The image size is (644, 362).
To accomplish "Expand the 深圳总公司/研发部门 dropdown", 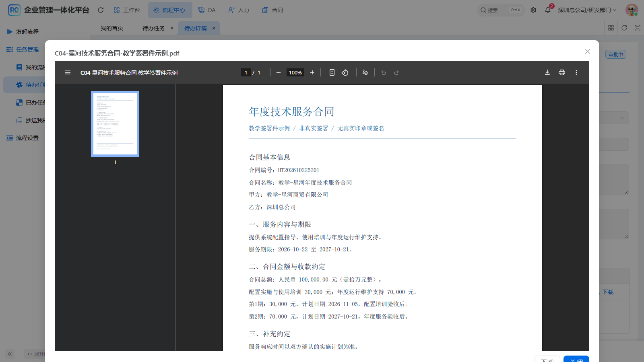I will click(587, 10).
